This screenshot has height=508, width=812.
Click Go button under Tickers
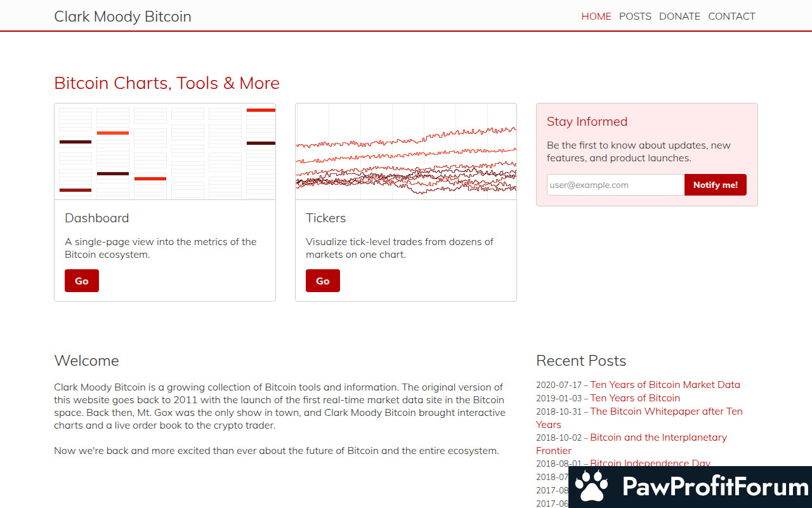pos(323,281)
